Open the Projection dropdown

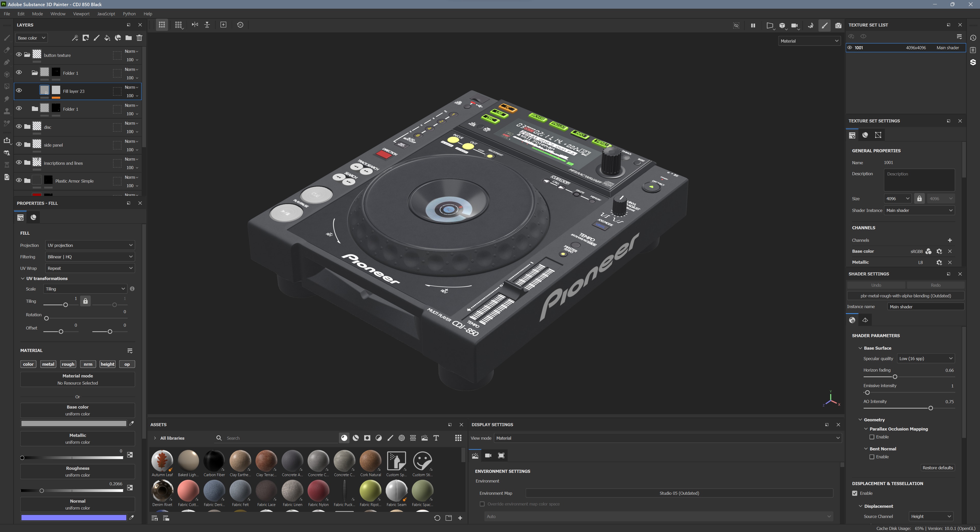pyautogui.click(x=90, y=245)
